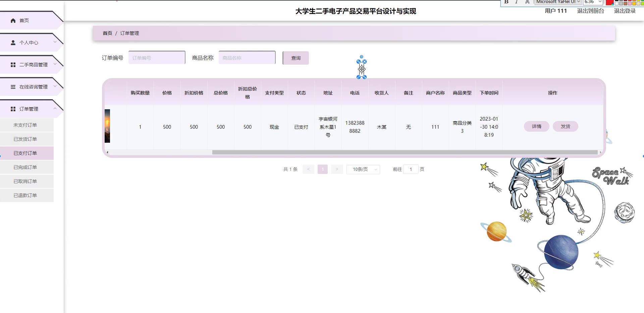Open the Microsoft YaHei UI font dropdown
Viewport: 644px width, 313px height.
pyautogui.click(x=558, y=2)
